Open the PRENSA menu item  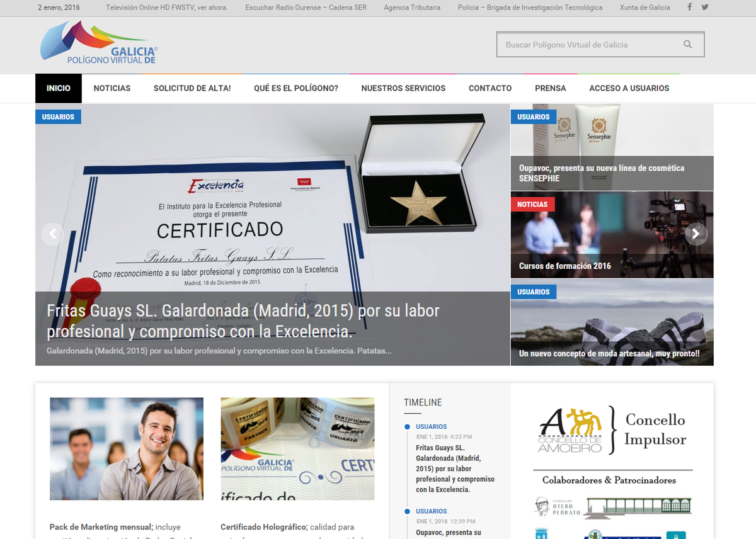551,88
